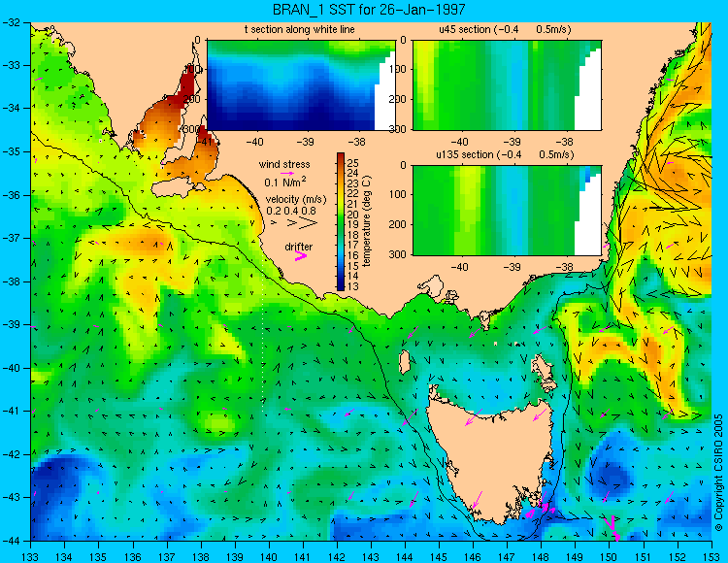Viewport: 728px width, 563px height.
Task: Click the magenta drifter legend marker
Action: (x=301, y=255)
